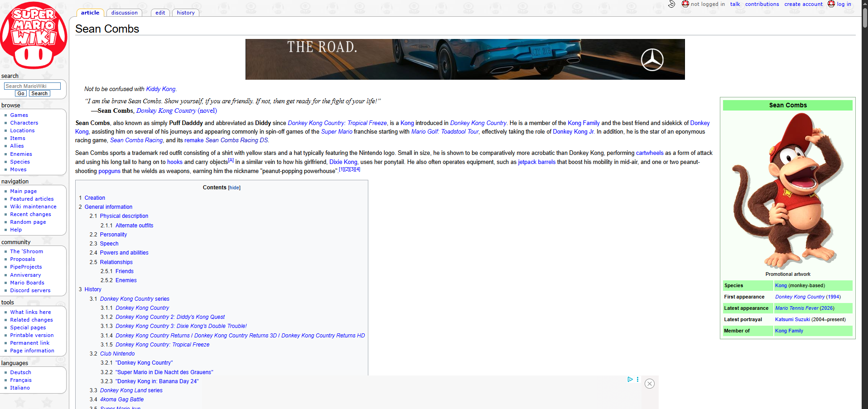Open the popguns link
868x409 pixels.
pos(110,171)
